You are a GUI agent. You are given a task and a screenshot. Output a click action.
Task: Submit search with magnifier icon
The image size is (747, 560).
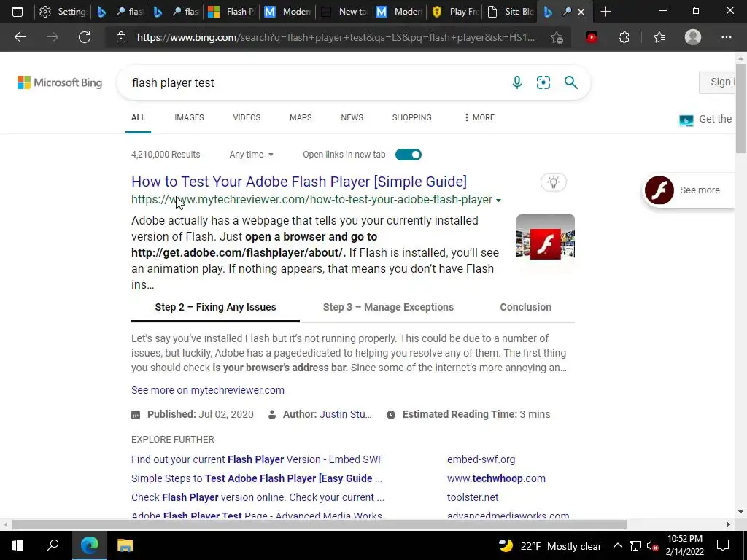(x=570, y=82)
